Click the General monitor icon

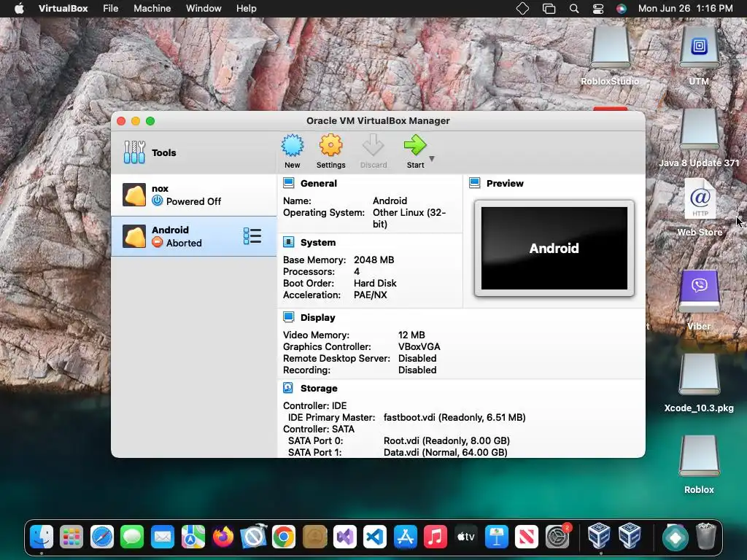(x=288, y=183)
